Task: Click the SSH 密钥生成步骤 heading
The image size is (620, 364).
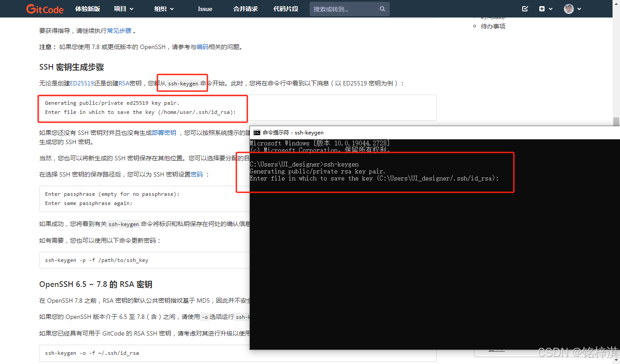Action: [71, 67]
